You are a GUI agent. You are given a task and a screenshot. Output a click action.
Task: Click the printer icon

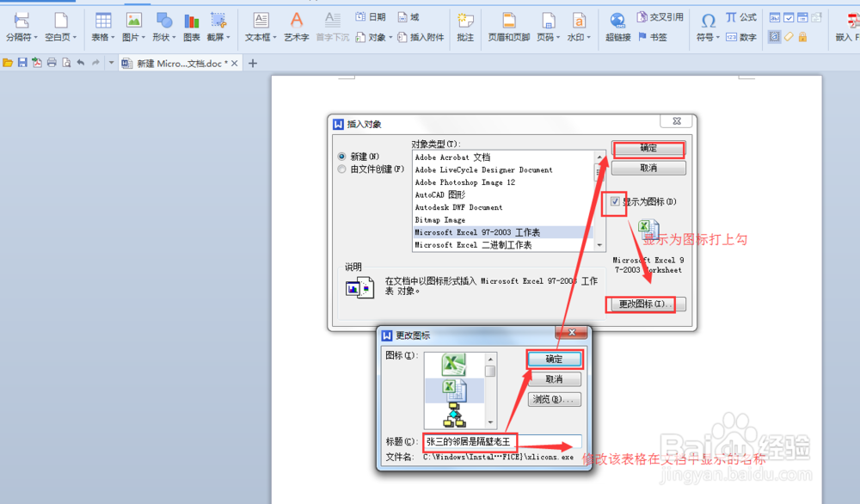click(52, 63)
